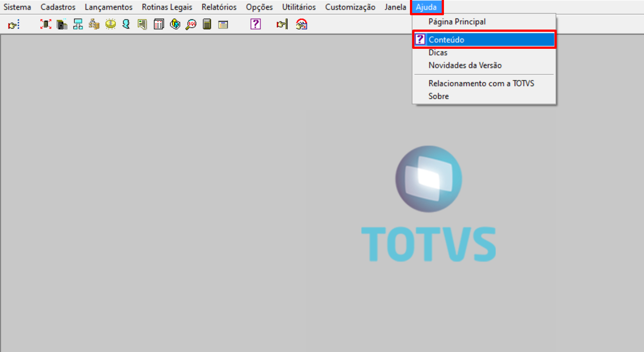644x352 pixels.
Task: Open the Rotinas Legais menu
Action: [x=167, y=7]
